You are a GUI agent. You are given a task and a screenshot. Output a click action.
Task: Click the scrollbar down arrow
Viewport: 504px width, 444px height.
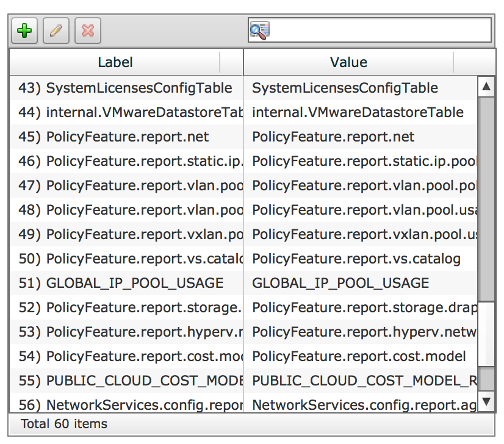tap(486, 401)
